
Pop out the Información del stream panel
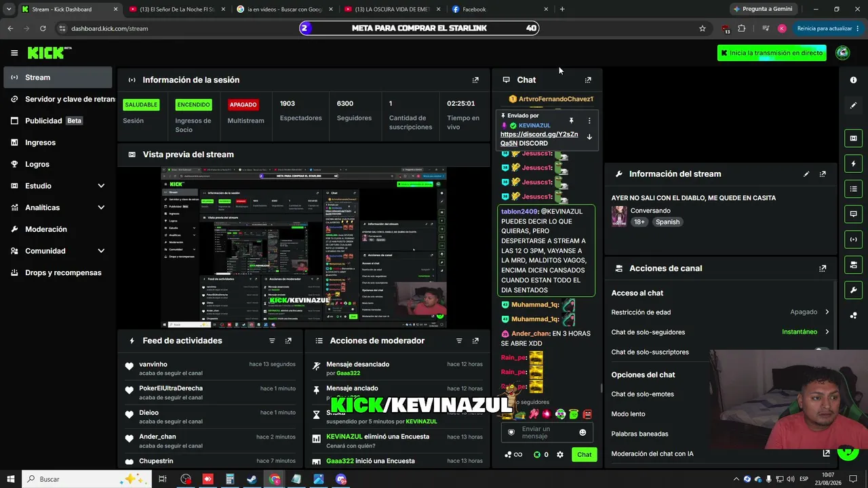click(823, 174)
